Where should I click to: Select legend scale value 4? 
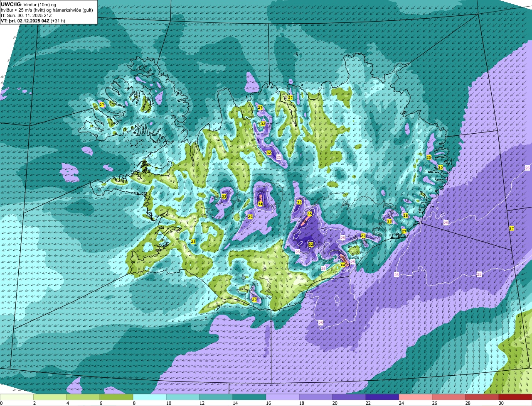(x=67, y=403)
